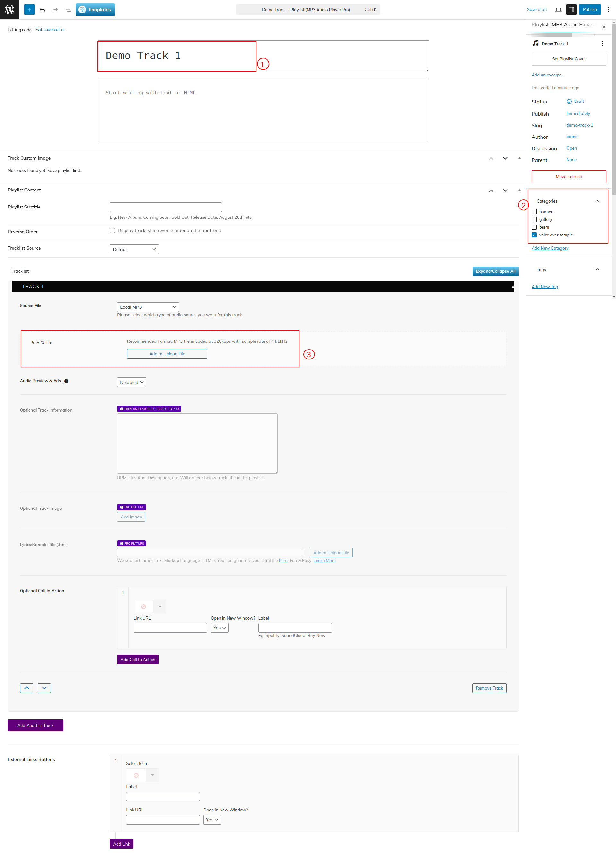Open the document overview list icon
The width and height of the screenshot is (616, 868).
coord(68,10)
